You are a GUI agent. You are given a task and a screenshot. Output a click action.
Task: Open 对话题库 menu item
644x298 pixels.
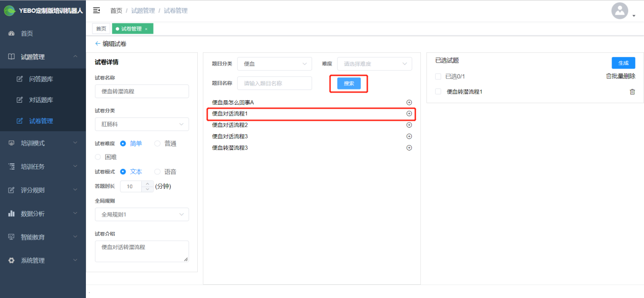(x=43, y=100)
